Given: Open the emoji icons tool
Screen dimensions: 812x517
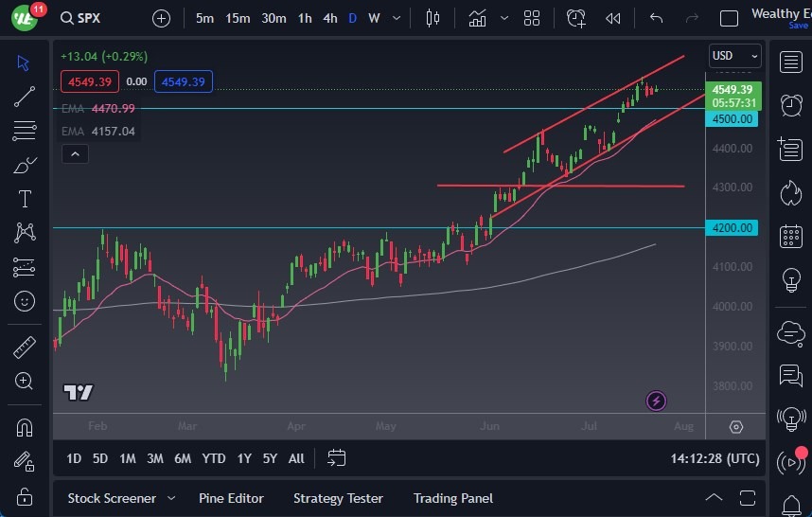Looking at the screenshot, I should point(25,301).
